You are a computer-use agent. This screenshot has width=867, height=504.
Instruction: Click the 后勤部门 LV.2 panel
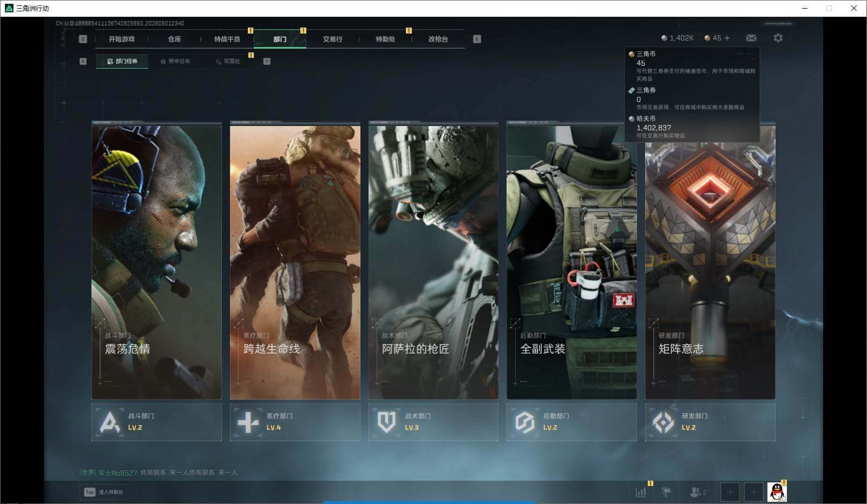pyautogui.click(x=572, y=422)
